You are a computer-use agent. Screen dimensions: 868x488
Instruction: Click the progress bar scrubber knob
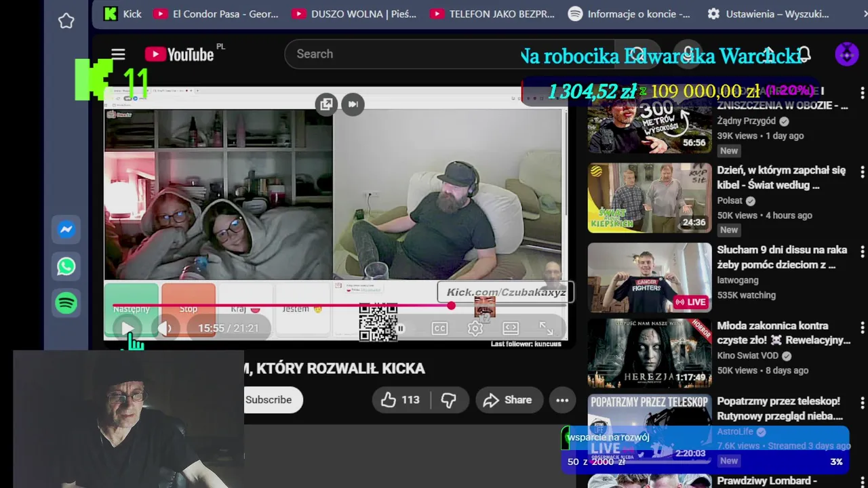[451, 306]
